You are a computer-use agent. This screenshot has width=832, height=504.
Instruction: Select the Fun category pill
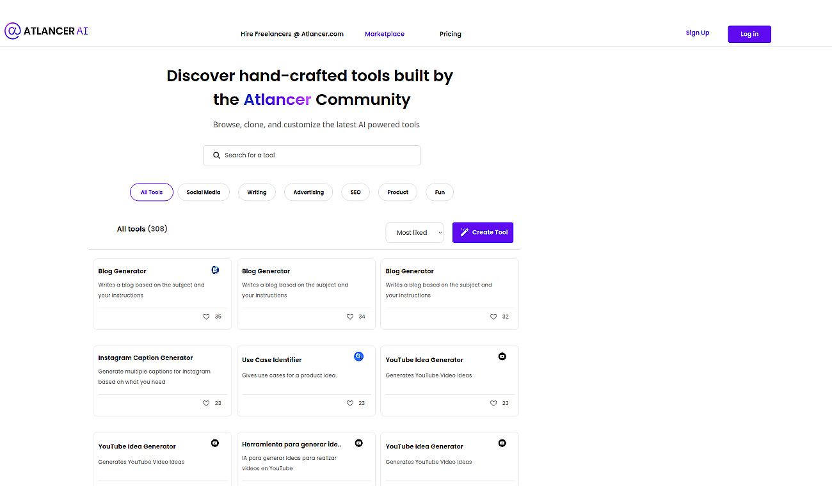tap(440, 192)
